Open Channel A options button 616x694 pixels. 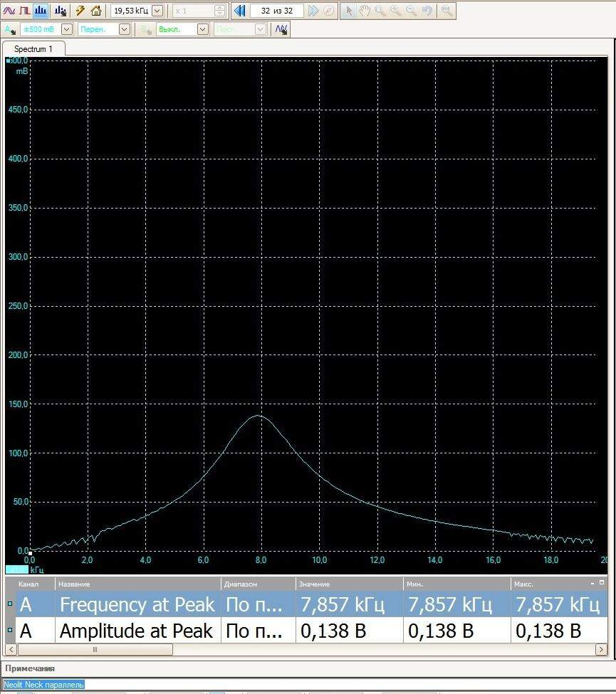tap(10, 29)
